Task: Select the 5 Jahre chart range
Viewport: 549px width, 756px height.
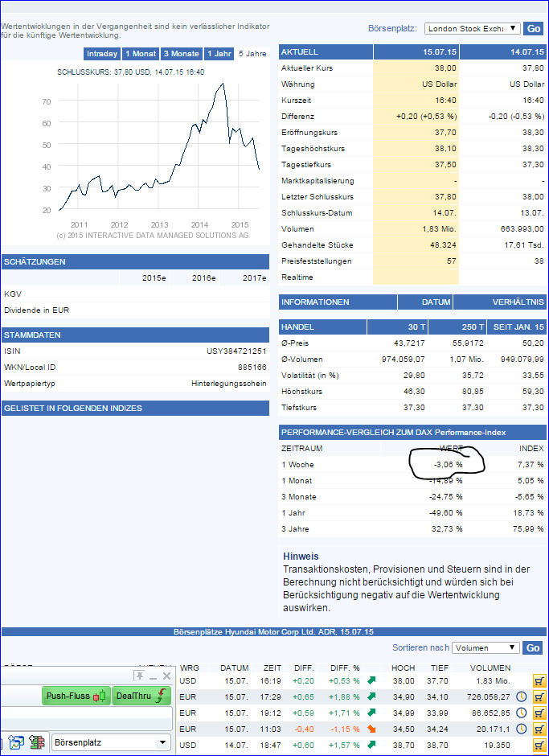Action: tap(252, 54)
